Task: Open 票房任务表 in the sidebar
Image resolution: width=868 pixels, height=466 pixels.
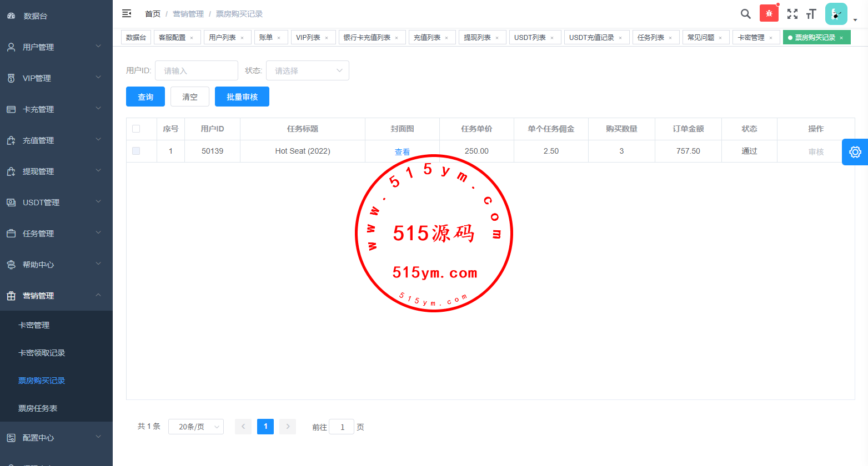Action: (x=38, y=408)
